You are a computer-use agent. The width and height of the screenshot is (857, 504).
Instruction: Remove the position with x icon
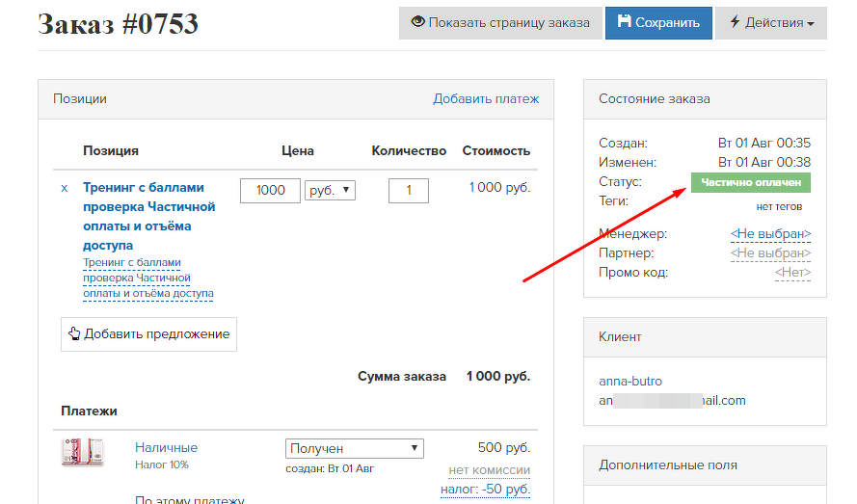(x=65, y=189)
